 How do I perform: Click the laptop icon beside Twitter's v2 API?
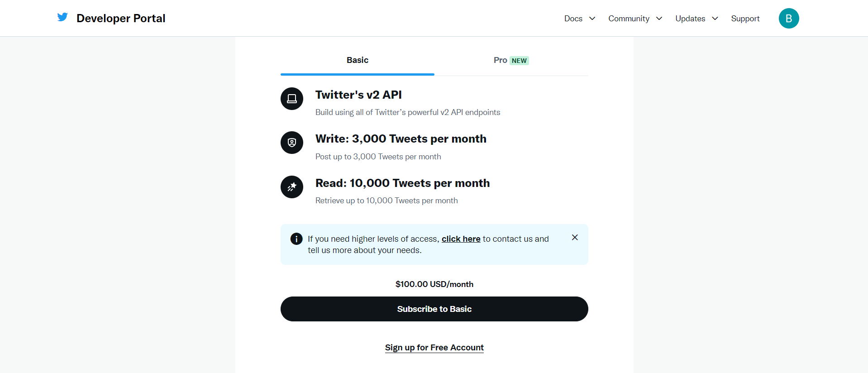(x=292, y=99)
